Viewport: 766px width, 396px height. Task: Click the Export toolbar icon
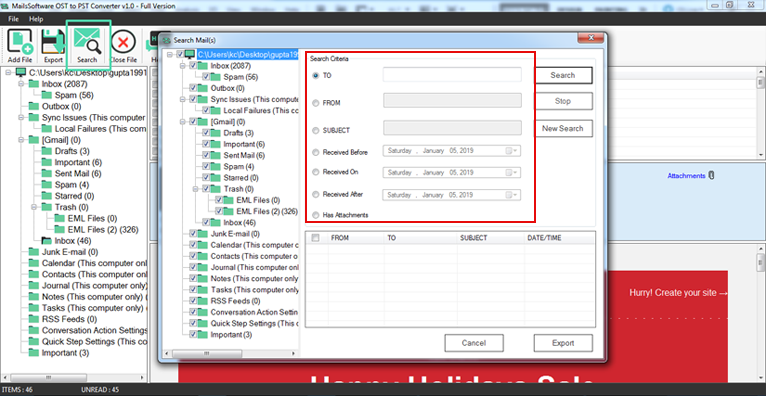tap(53, 46)
